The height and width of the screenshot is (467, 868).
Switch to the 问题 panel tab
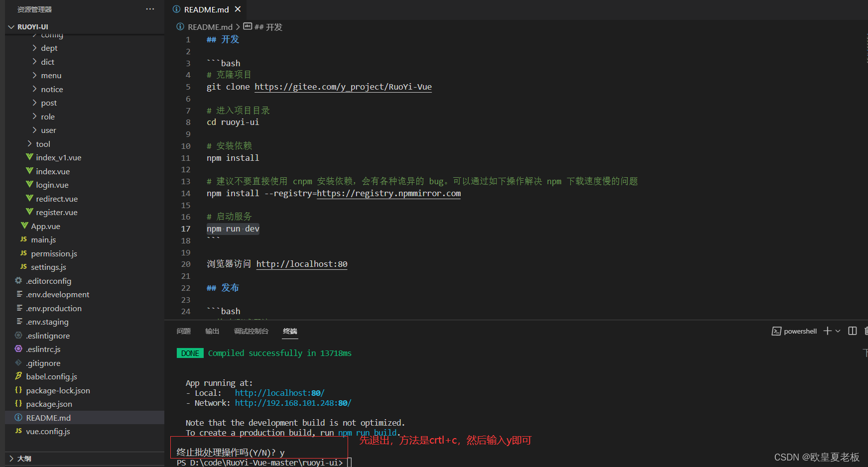(x=184, y=331)
